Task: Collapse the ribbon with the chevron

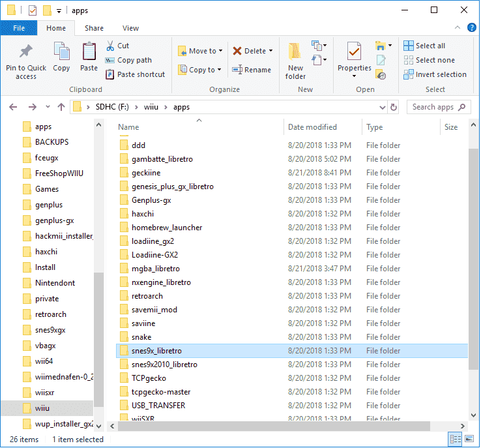Action: tap(458, 27)
